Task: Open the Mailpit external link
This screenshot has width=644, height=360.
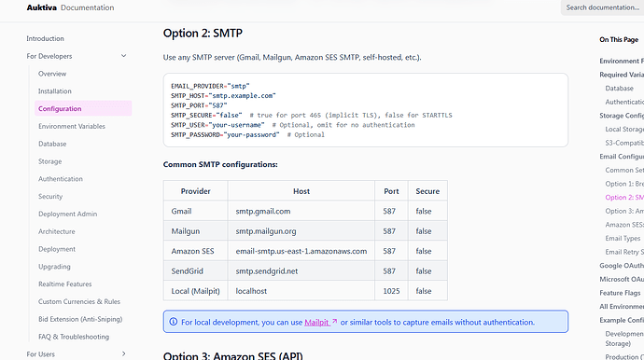Action: 321,323
